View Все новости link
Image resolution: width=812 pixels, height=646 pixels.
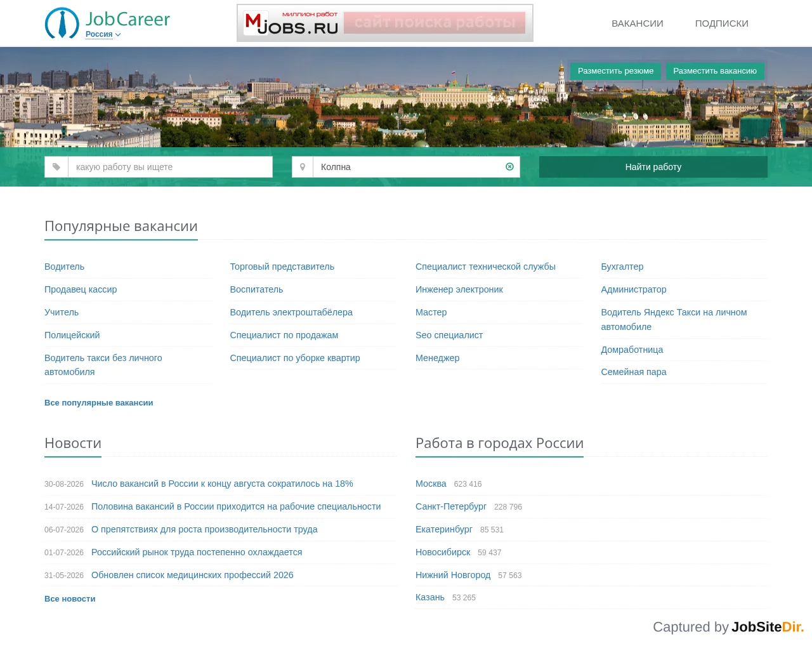tap(70, 599)
